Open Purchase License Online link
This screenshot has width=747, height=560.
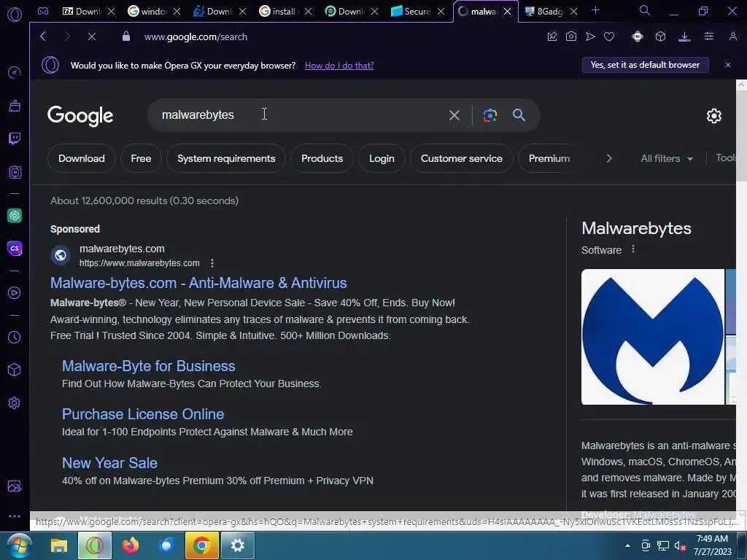(x=143, y=414)
